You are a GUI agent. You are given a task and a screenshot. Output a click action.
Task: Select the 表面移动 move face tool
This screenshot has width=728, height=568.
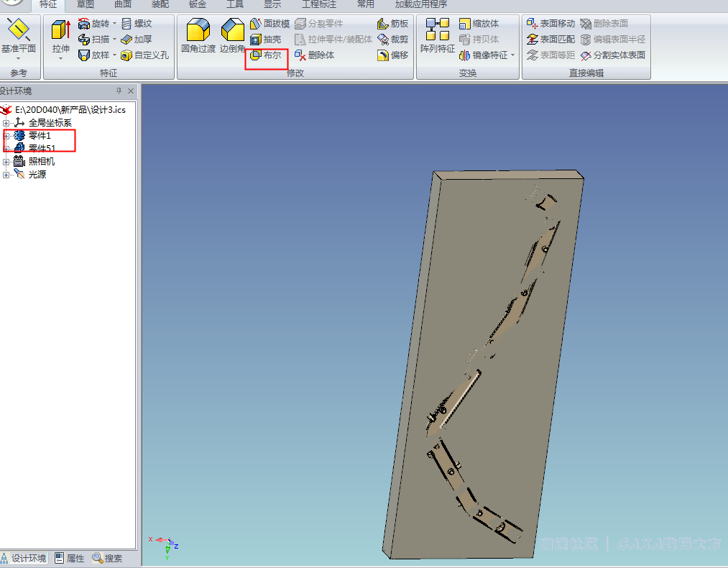tap(550, 24)
